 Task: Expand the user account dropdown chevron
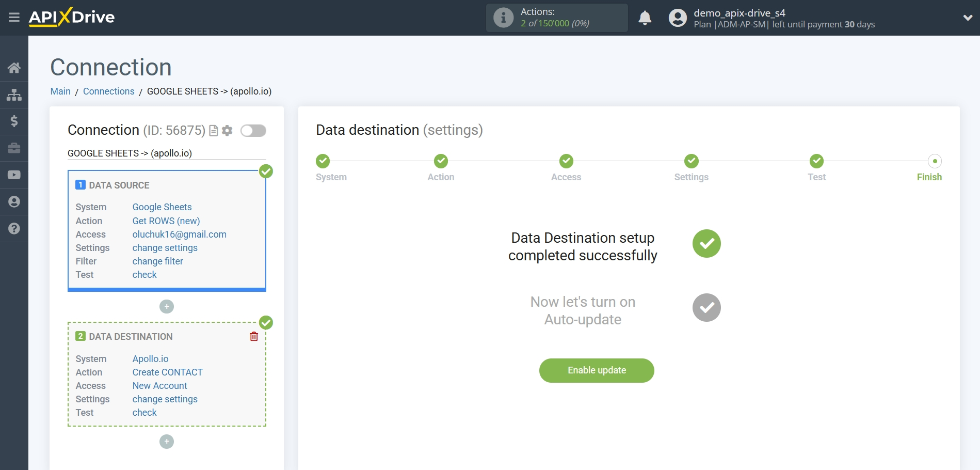(967, 17)
